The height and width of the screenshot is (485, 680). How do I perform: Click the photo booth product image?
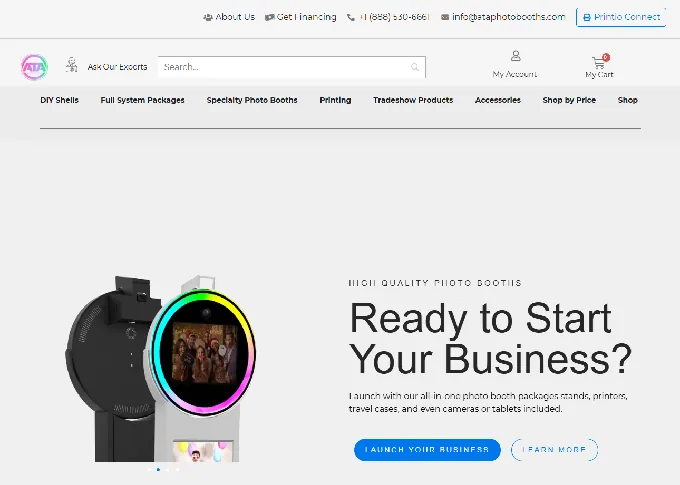pos(160,368)
